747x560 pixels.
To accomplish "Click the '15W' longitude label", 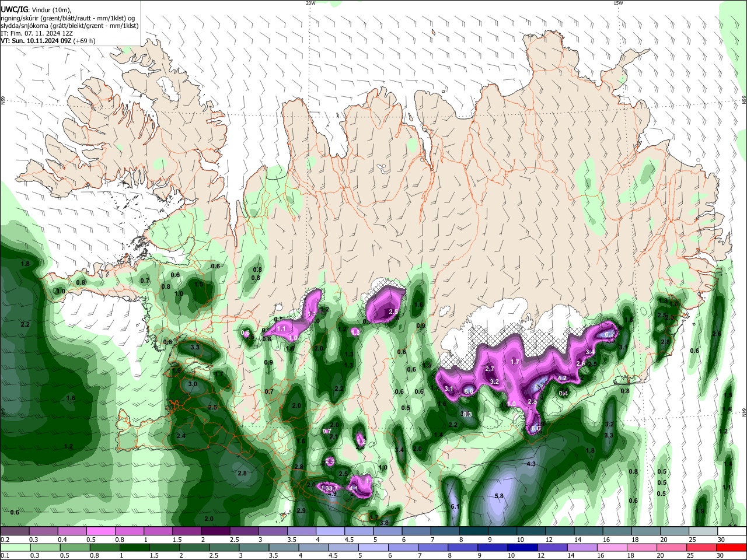I will pos(617,3).
